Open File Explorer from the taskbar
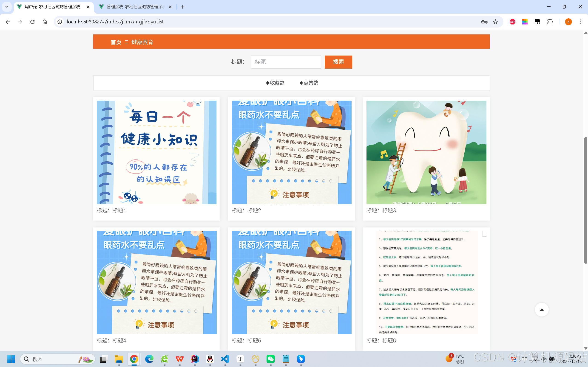This screenshot has width=588, height=367. pyautogui.click(x=119, y=359)
